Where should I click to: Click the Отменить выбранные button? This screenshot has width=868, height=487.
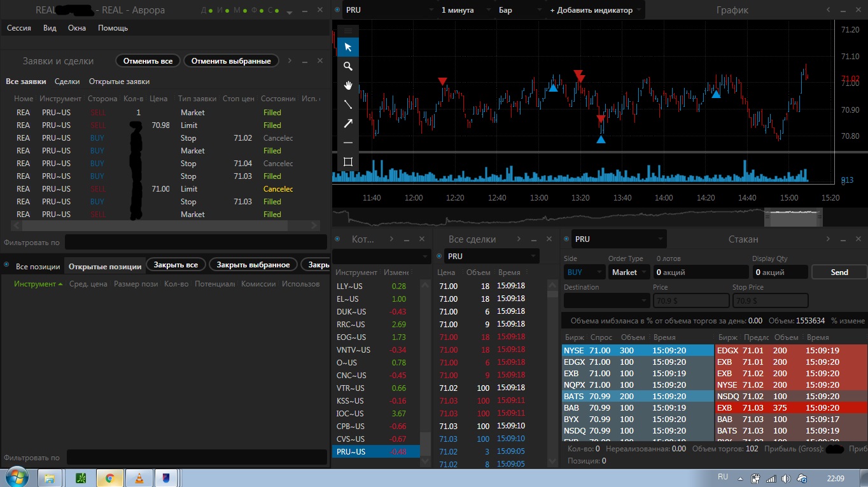tap(231, 61)
